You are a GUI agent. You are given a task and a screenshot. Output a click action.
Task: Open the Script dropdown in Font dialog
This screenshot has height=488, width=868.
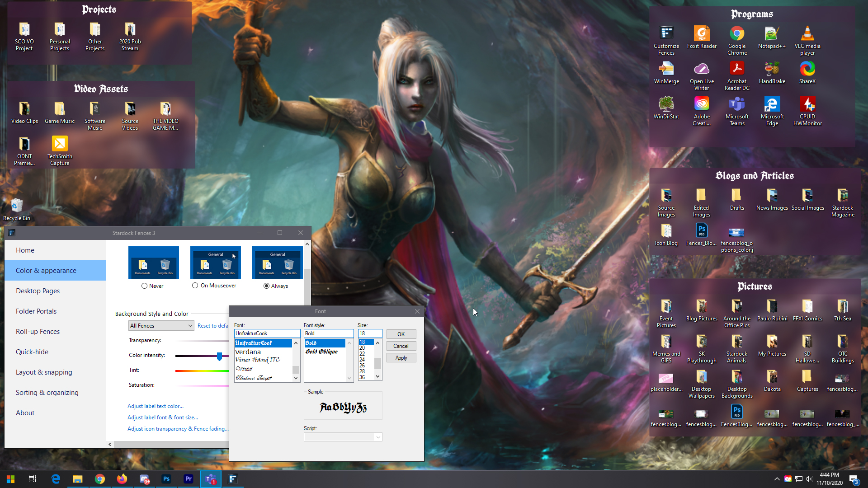pos(343,437)
